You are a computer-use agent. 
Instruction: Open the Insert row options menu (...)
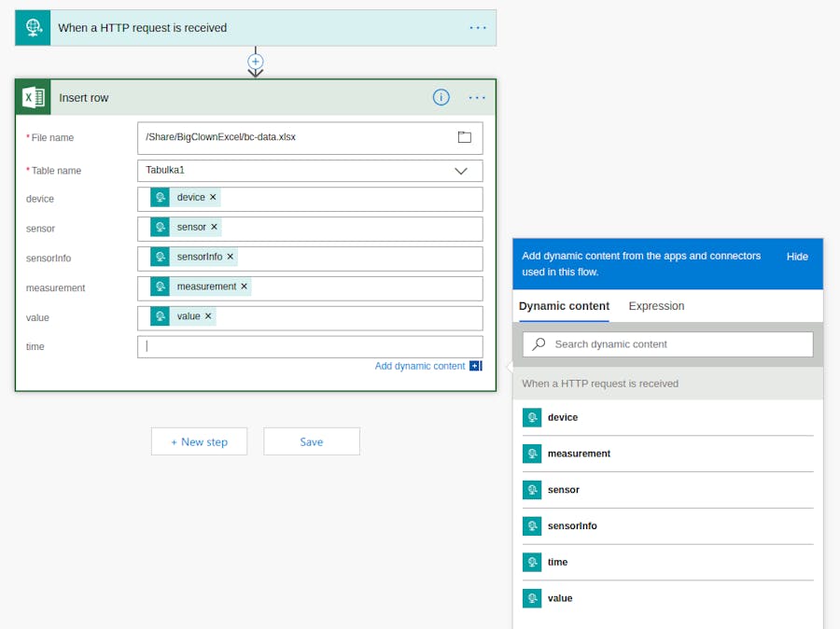477,97
